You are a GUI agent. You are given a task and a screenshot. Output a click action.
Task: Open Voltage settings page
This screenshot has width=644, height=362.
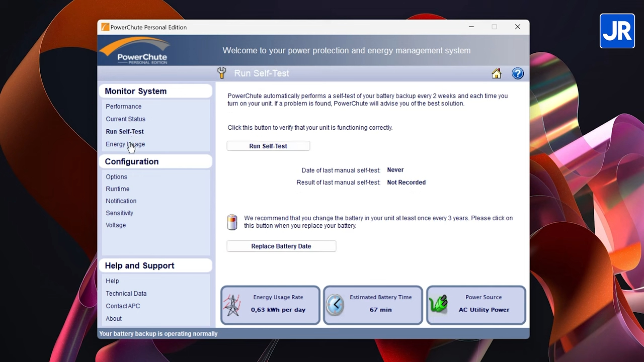(x=116, y=225)
